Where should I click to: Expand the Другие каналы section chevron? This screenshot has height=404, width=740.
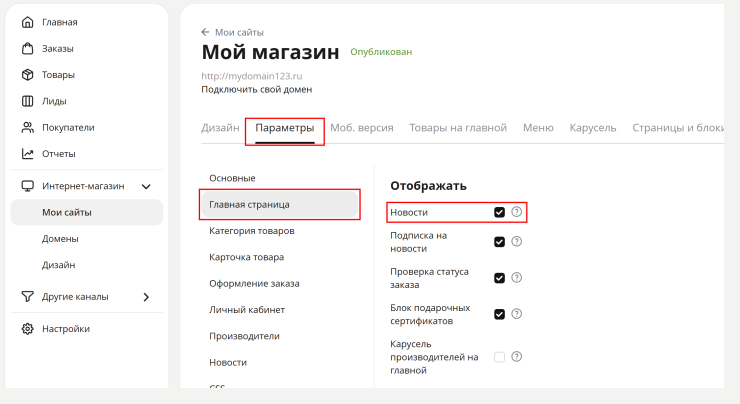(146, 297)
